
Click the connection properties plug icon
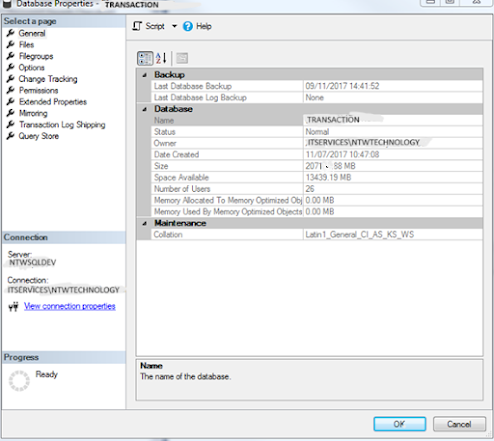[13, 307]
